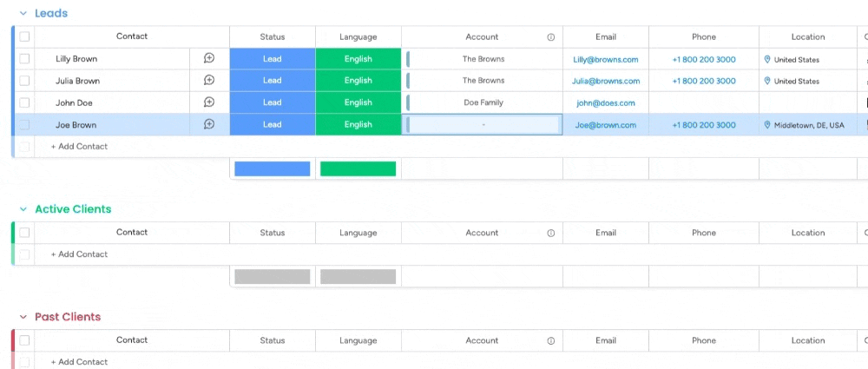Click Account column info icon in Leads
Viewport: 868px width, 369px height.
tap(550, 37)
